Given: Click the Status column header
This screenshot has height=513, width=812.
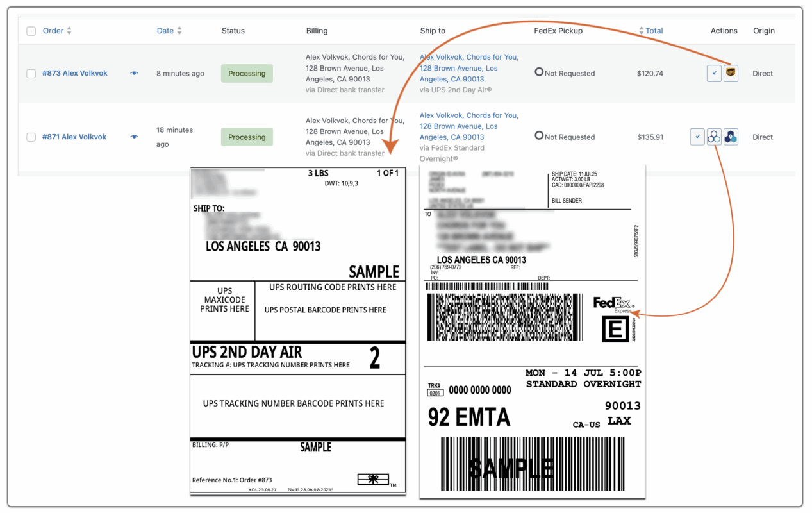Looking at the screenshot, I should click(233, 31).
